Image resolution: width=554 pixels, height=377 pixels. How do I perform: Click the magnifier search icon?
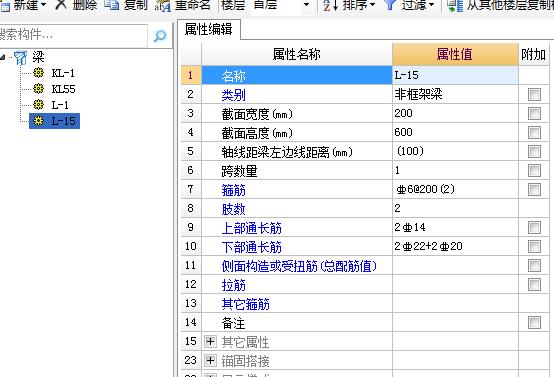[x=160, y=35]
